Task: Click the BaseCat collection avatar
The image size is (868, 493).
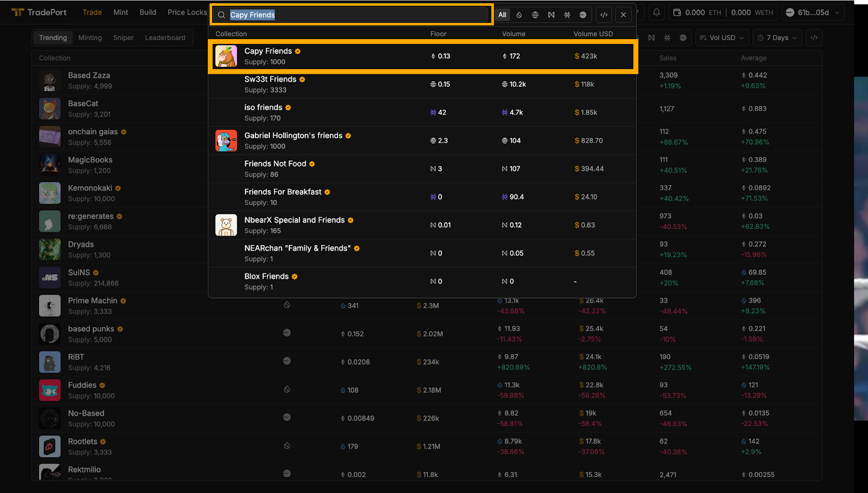Action: pyautogui.click(x=50, y=109)
